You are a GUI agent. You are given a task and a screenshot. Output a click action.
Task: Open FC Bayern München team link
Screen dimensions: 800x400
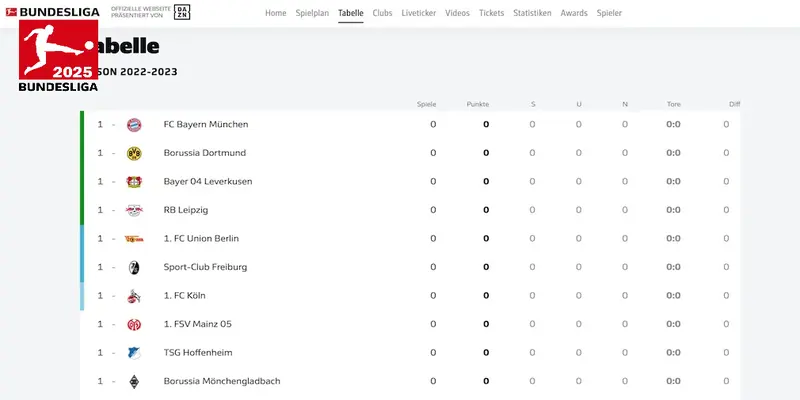pyautogui.click(x=206, y=124)
